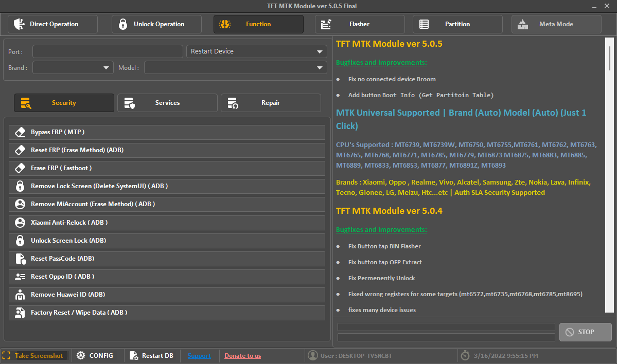This screenshot has height=364, width=617.
Task: Open the Erase FRP Fastboot tool
Action: (x=20, y=168)
